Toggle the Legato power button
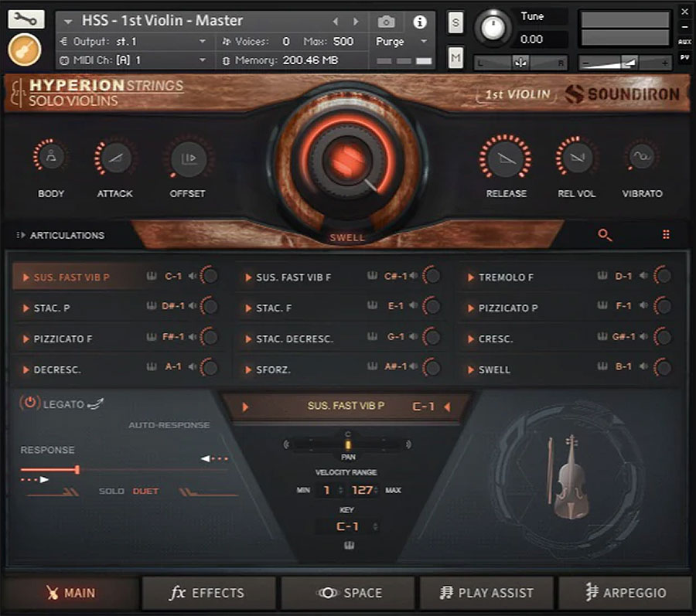Image resolution: width=696 pixels, height=616 pixels. (x=29, y=403)
